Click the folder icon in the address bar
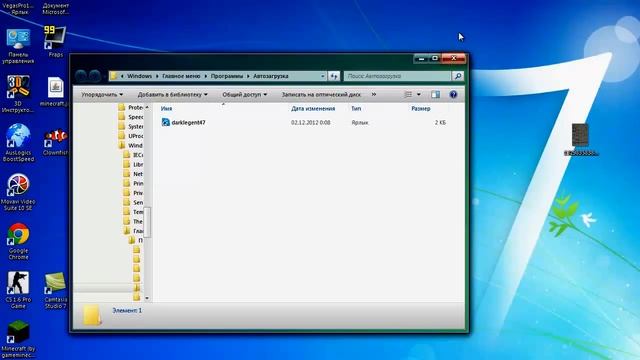Screen dimensions: 640x360 [x=114, y=76]
